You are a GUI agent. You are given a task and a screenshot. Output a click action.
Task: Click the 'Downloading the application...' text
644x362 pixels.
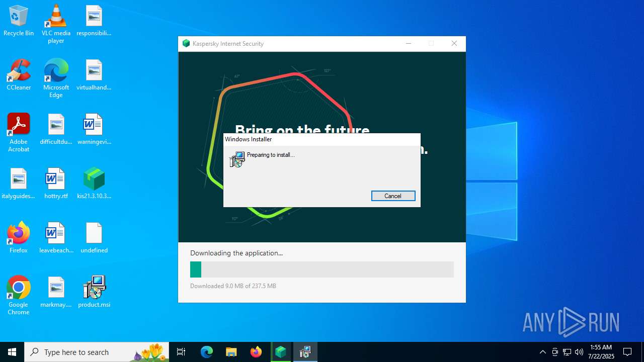pos(236,253)
